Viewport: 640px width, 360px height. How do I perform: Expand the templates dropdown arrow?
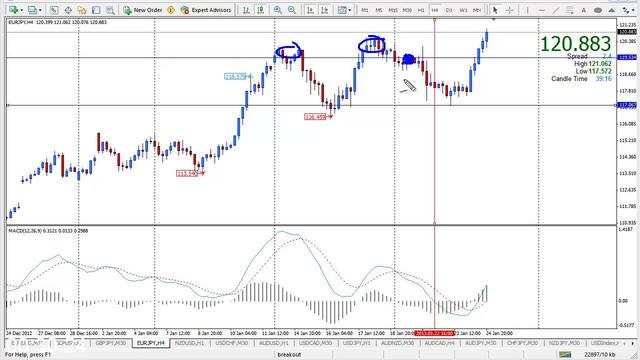[350, 10]
